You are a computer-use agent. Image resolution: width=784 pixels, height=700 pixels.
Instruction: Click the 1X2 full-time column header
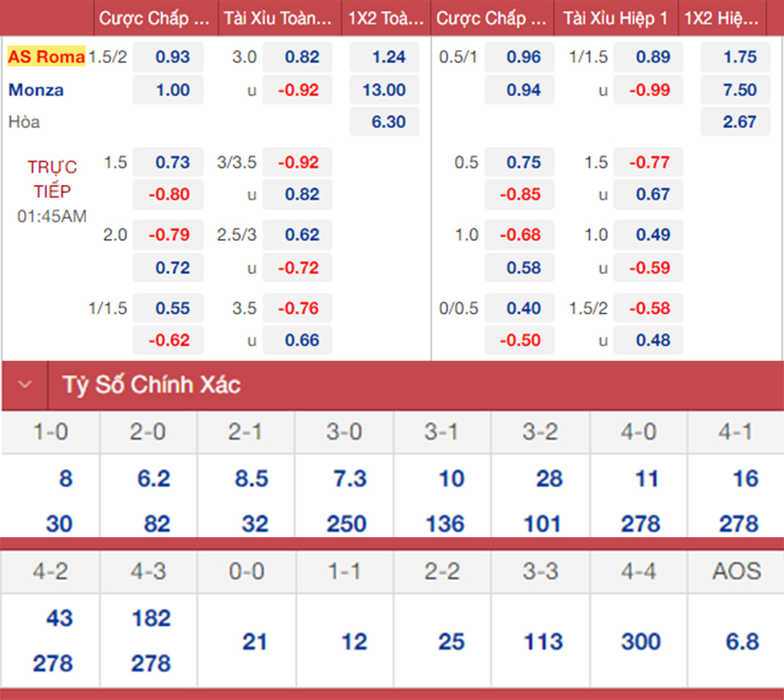[385, 18]
